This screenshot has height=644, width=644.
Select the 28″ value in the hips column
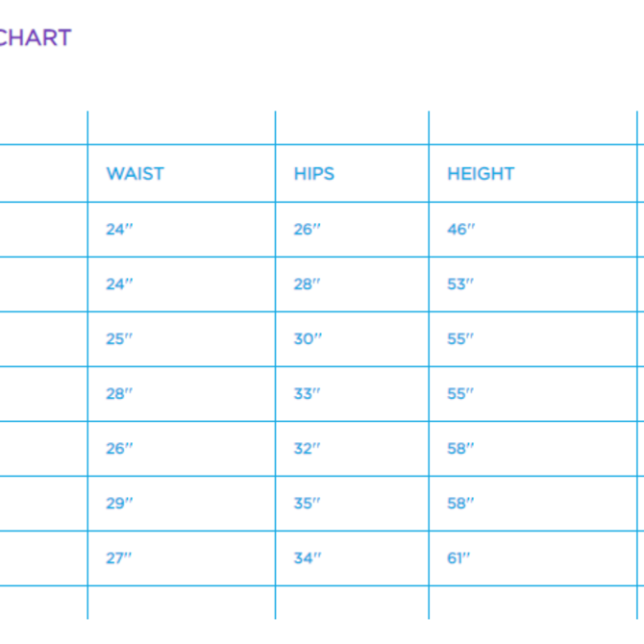[308, 284]
